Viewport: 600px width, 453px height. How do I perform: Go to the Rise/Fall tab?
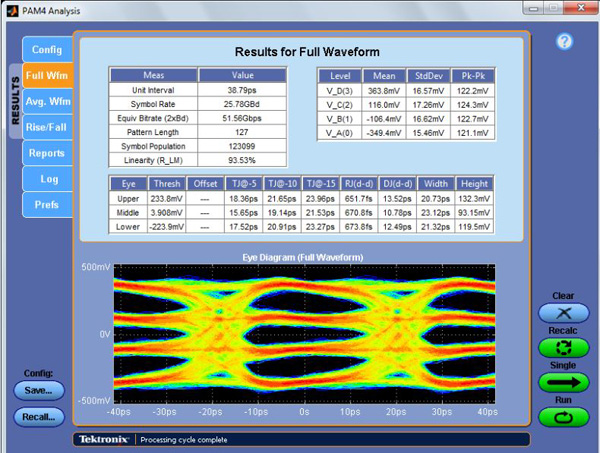pyautogui.click(x=47, y=128)
